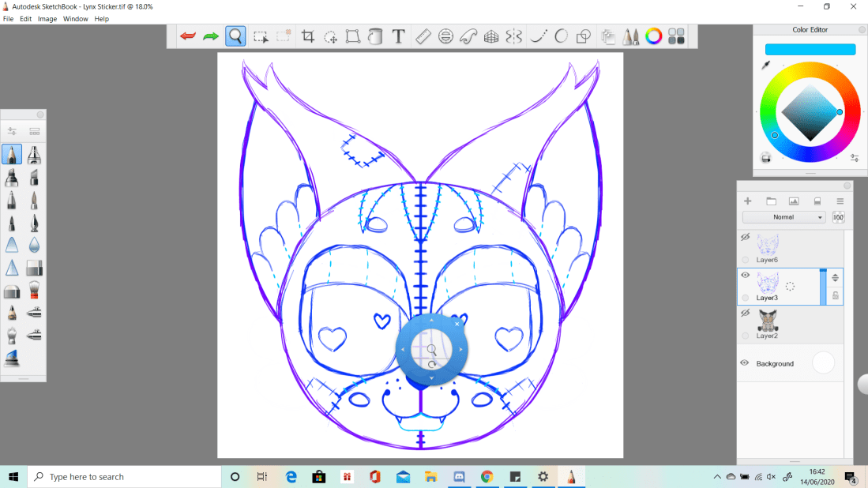Open the Normal blend mode dropdown

tap(783, 216)
